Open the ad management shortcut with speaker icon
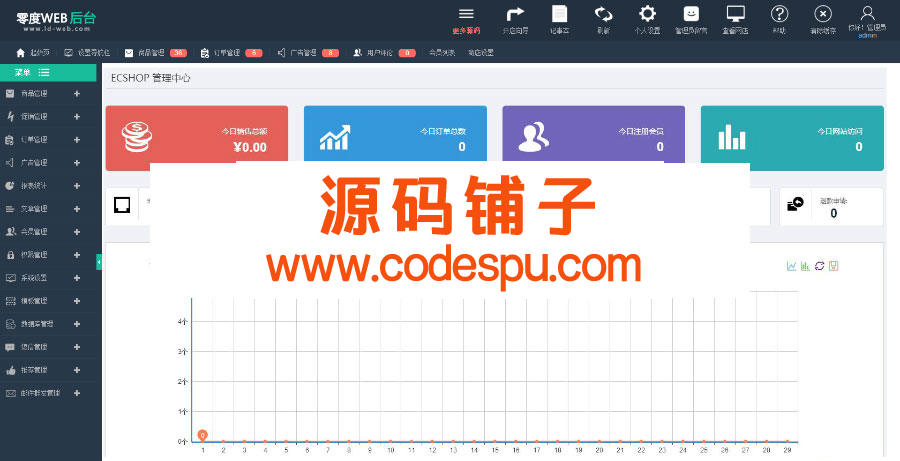 pos(308,53)
